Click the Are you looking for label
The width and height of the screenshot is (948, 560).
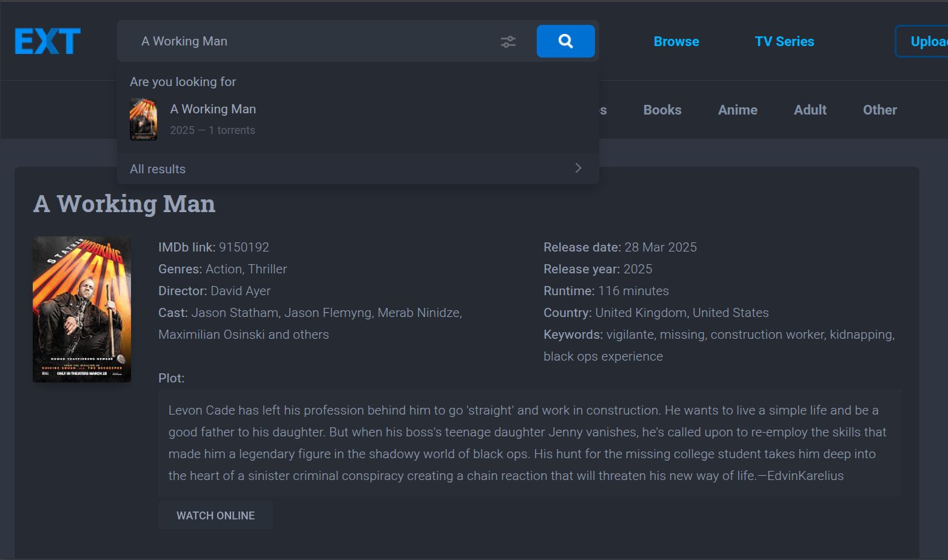[183, 82]
